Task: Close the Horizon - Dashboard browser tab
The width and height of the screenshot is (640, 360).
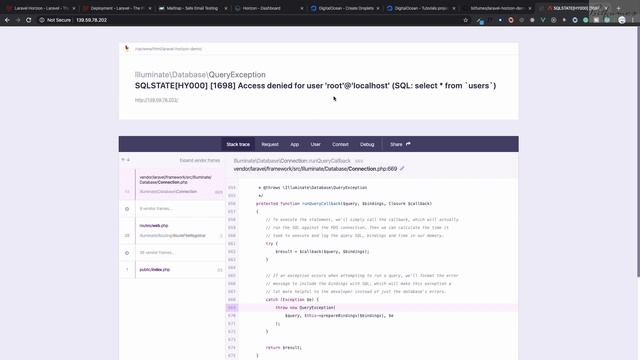Action: click(x=302, y=8)
